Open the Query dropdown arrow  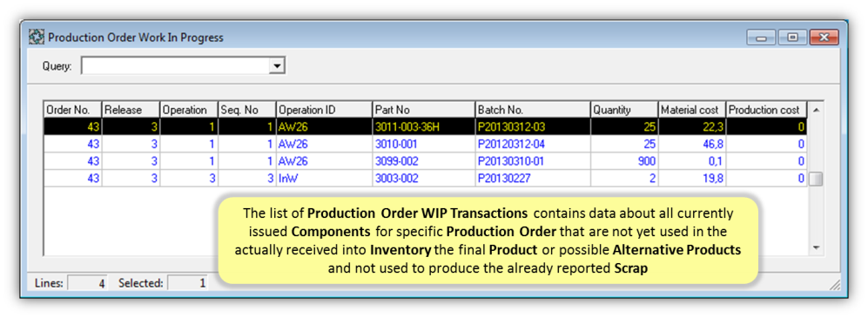coord(277,66)
